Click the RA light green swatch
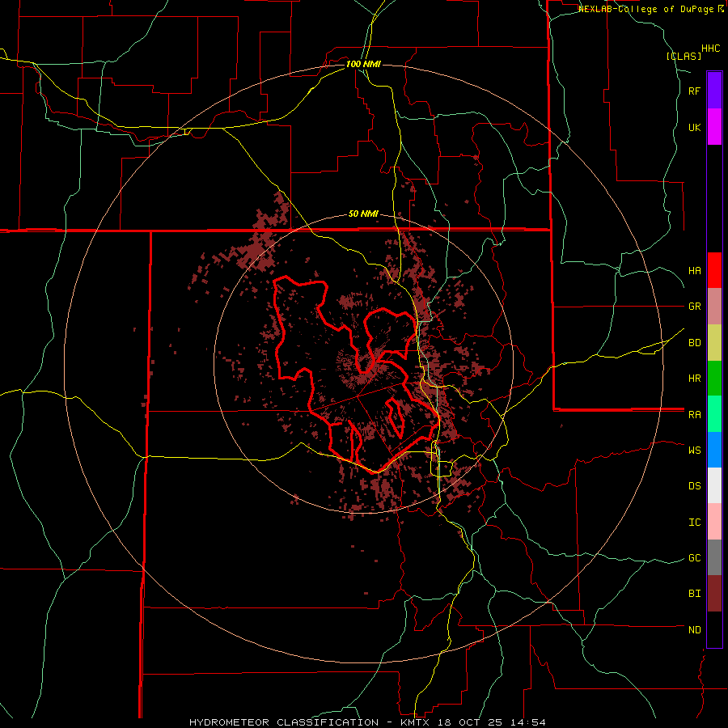Image resolution: width=728 pixels, height=728 pixels. tap(714, 414)
